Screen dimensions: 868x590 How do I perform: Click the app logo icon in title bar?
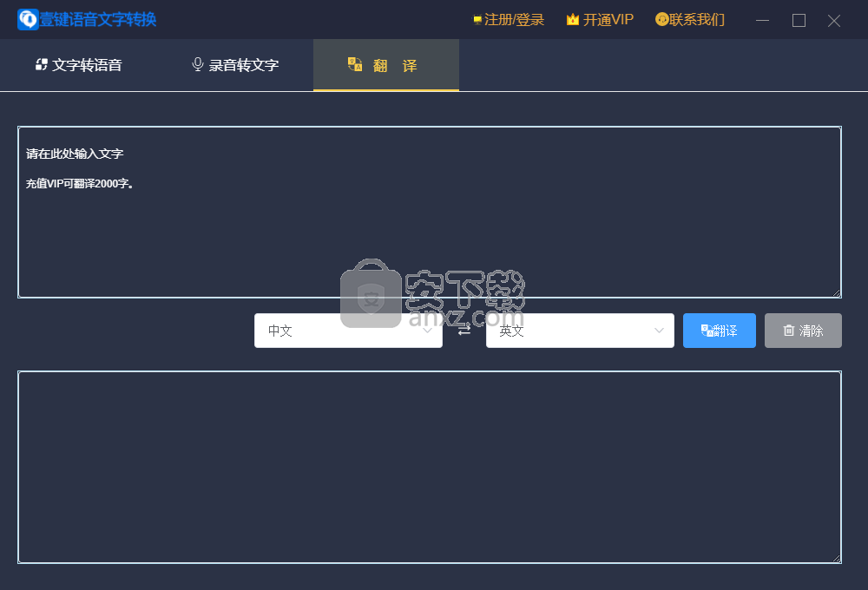(x=28, y=20)
